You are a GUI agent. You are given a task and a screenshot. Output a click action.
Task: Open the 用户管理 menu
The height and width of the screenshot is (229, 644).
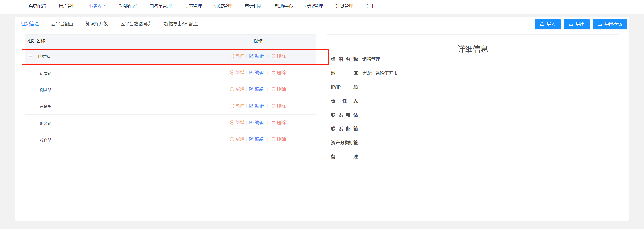(x=67, y=6)
